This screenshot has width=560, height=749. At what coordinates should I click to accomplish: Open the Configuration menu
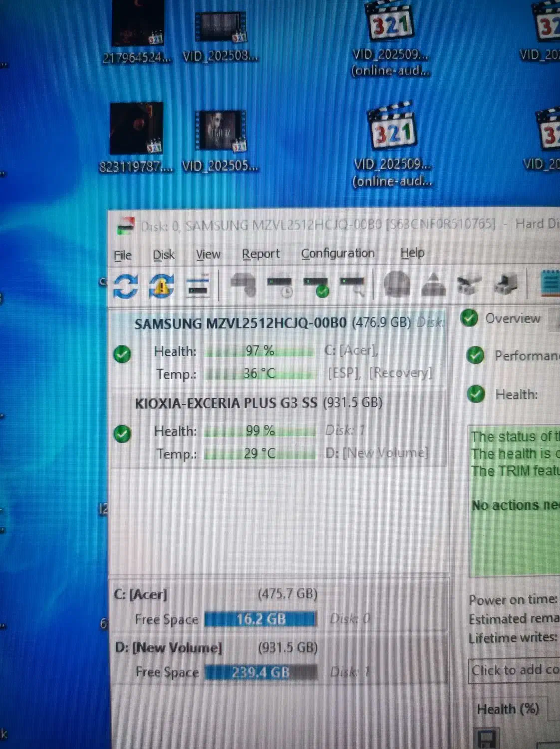[x=337, y=254]
